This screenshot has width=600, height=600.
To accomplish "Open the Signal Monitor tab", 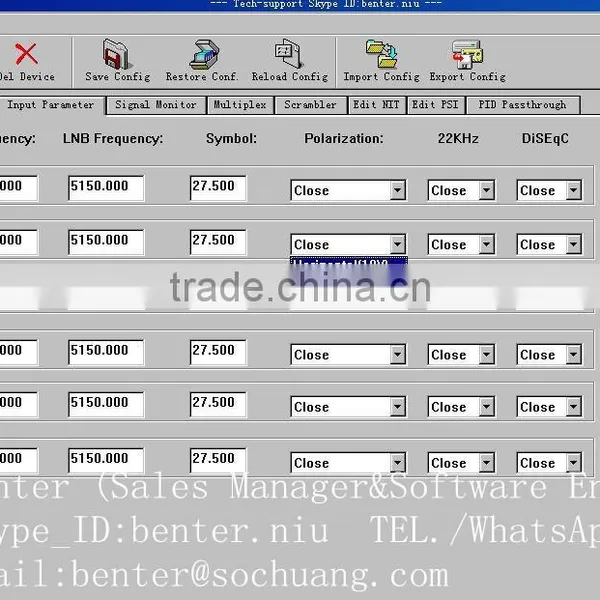I will click(x=156, y=105).
